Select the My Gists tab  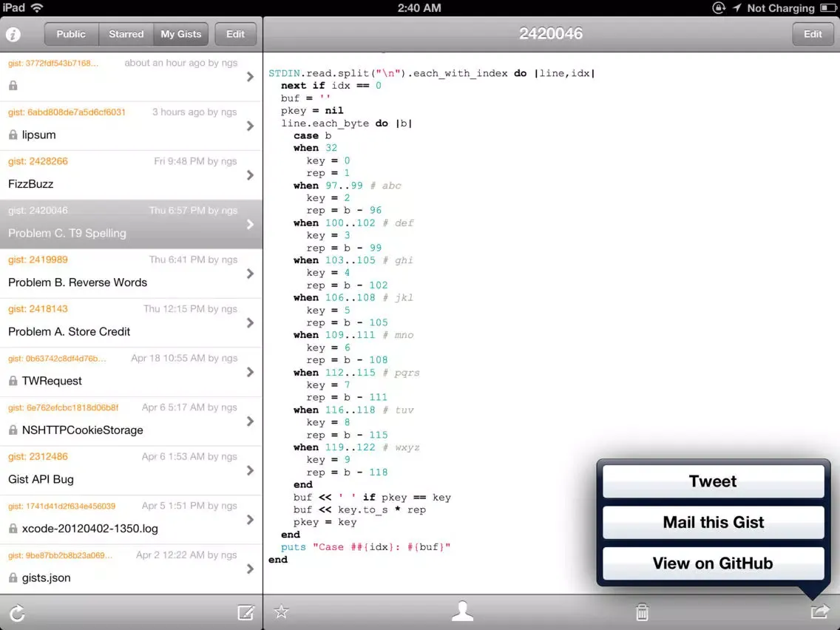point(181,34)
